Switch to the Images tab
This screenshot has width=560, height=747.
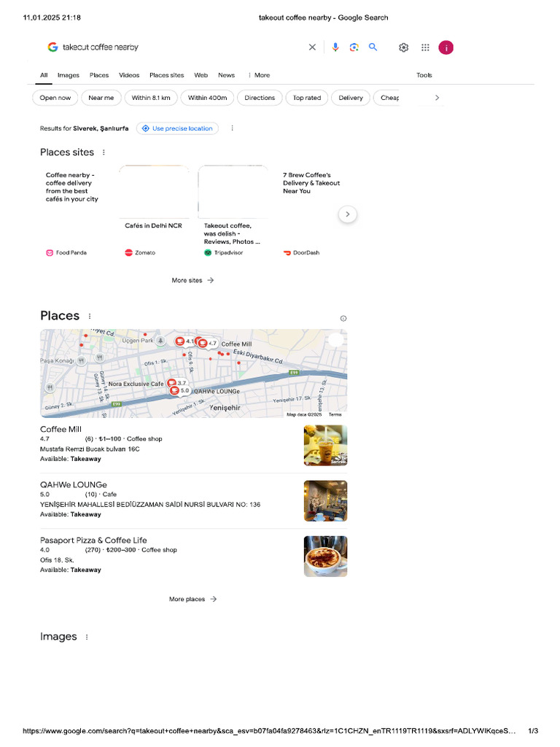click(x=68, y=75)
